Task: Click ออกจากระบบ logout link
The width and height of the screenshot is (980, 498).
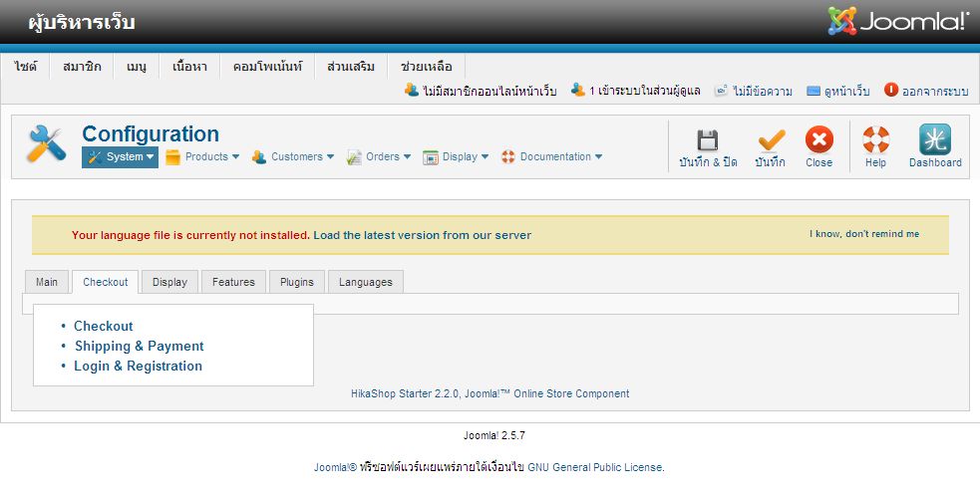Action: 935,91
